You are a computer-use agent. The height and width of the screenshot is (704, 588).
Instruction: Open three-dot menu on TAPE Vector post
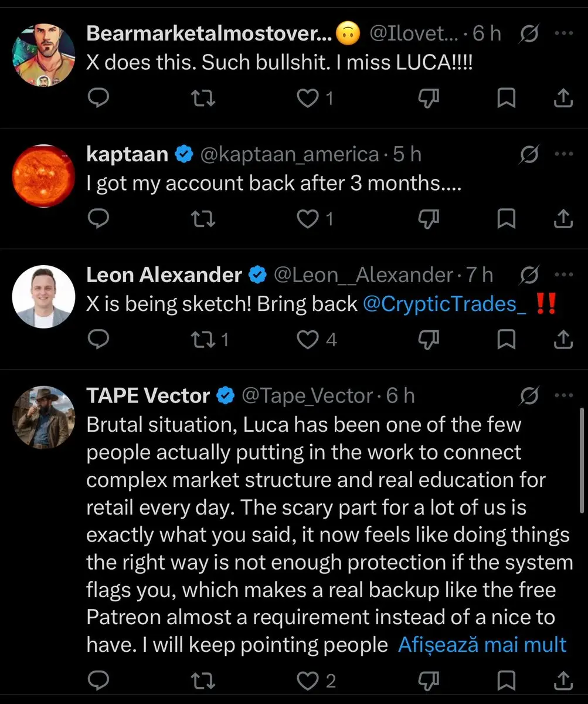(x=563, y=395)
